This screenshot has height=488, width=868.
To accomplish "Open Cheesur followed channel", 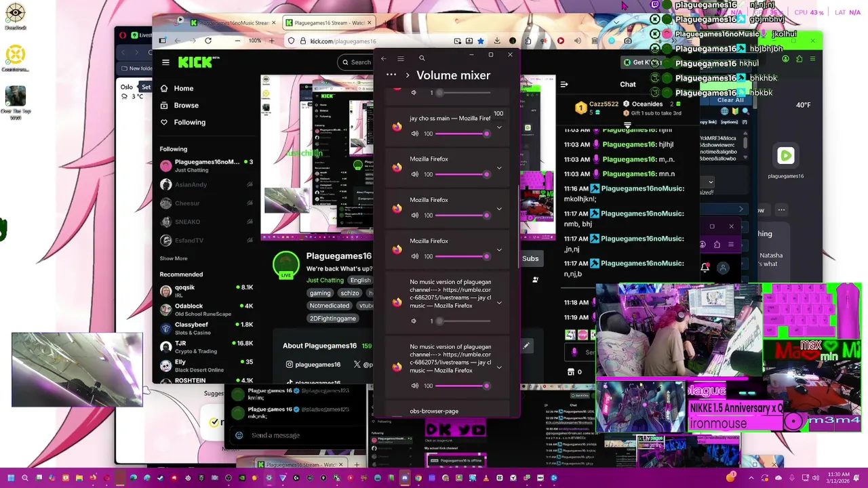I will pyautogui.click(x=207, y=203).
